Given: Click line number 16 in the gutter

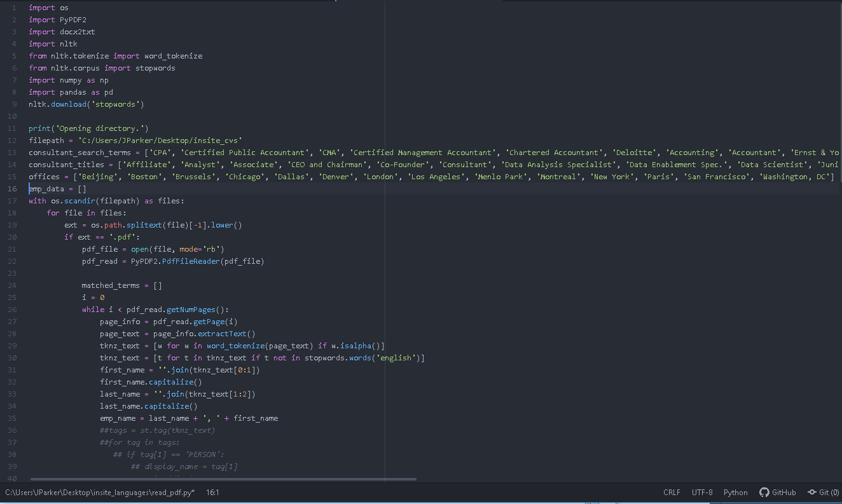Looking at the screenshot, I should coord(13,189).
